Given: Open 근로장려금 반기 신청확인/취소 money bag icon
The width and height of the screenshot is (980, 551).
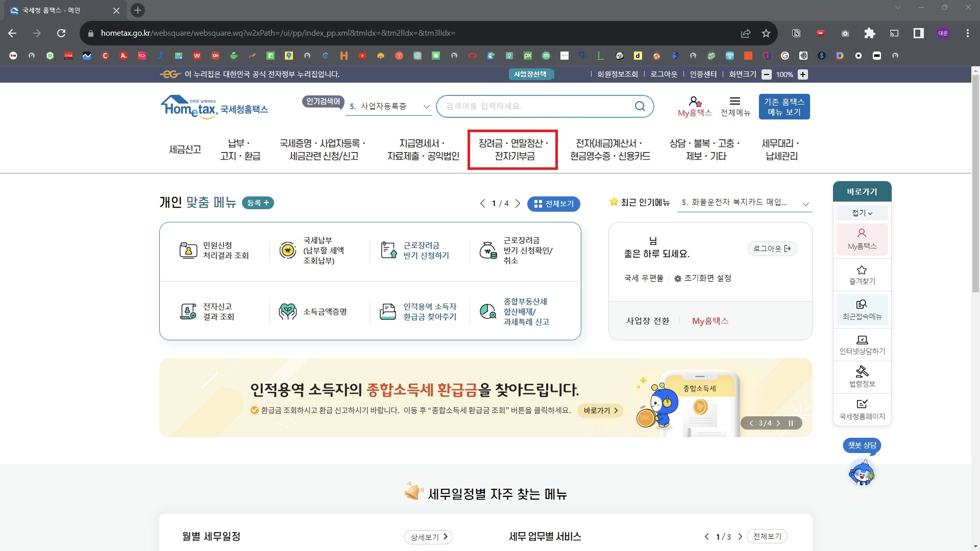Looking at the screenshot, I should point(488,250).
